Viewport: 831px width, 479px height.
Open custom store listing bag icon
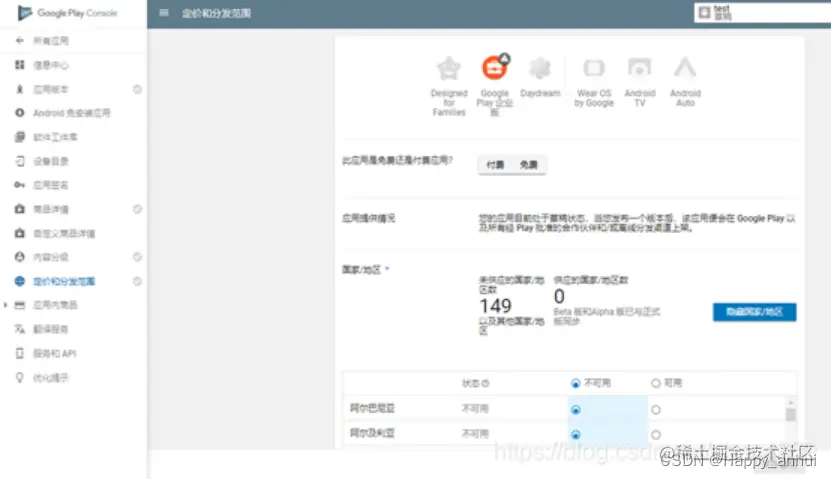(20, 233)
